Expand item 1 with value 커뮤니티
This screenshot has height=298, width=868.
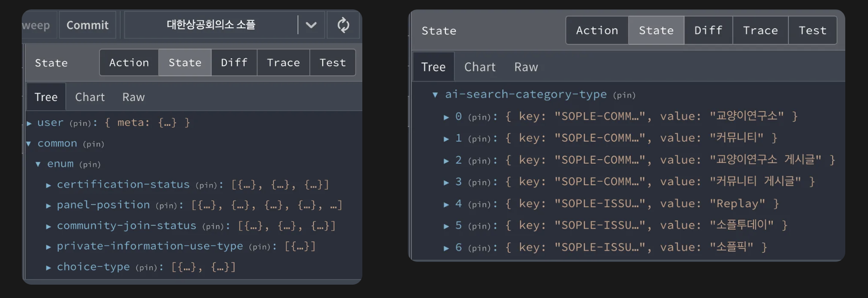[x=446, y=139]
